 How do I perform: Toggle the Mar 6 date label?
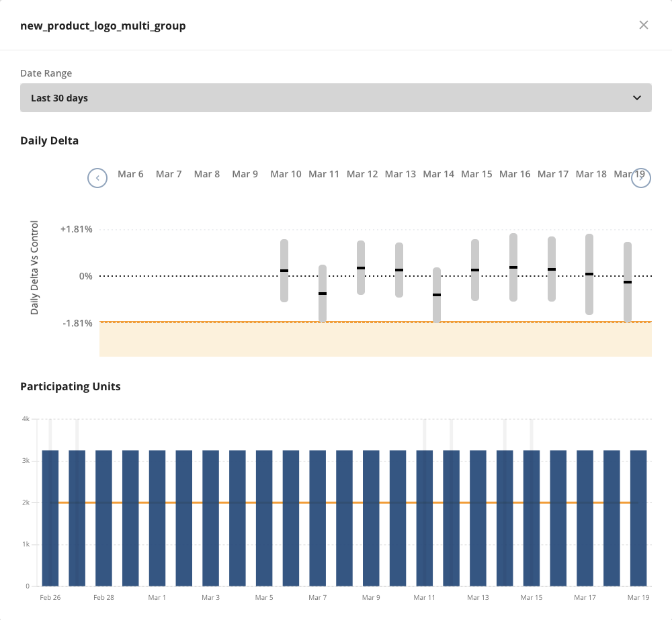(x=130, y=173)
